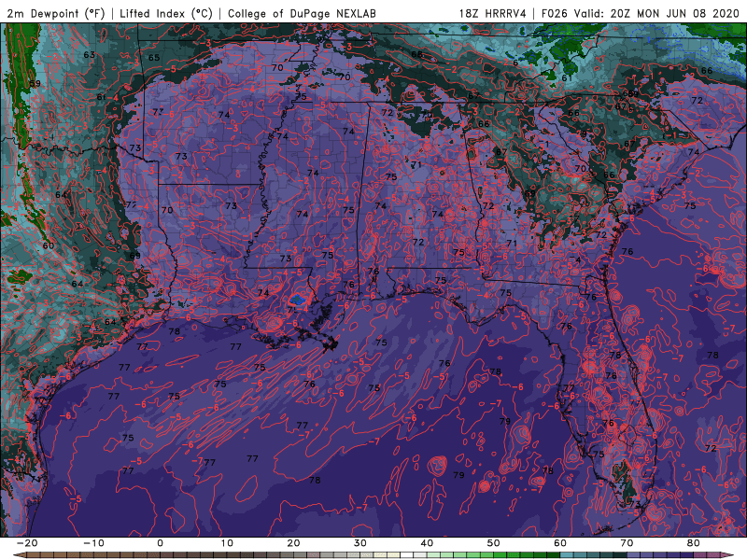
Task: Click the 20 tick label on colorbar
Action: (293, 543)
